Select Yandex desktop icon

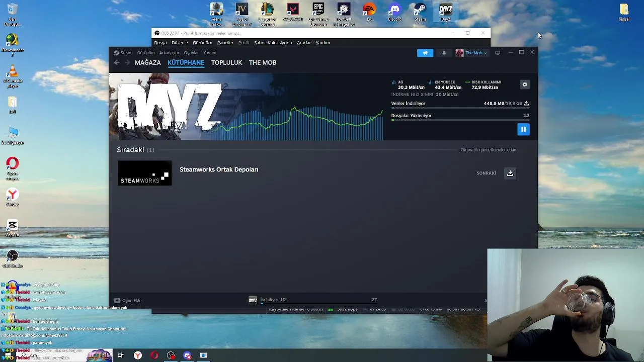click(x=13, y=198)
